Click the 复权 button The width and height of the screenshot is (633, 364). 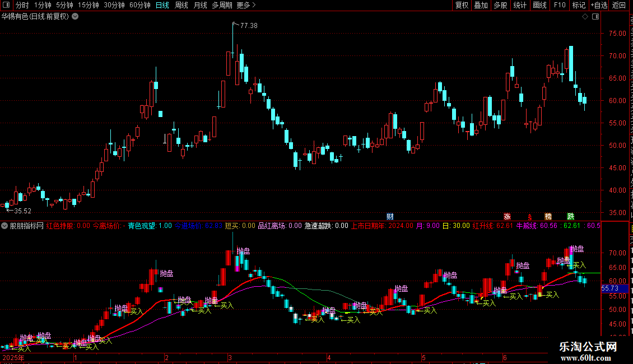462,5
